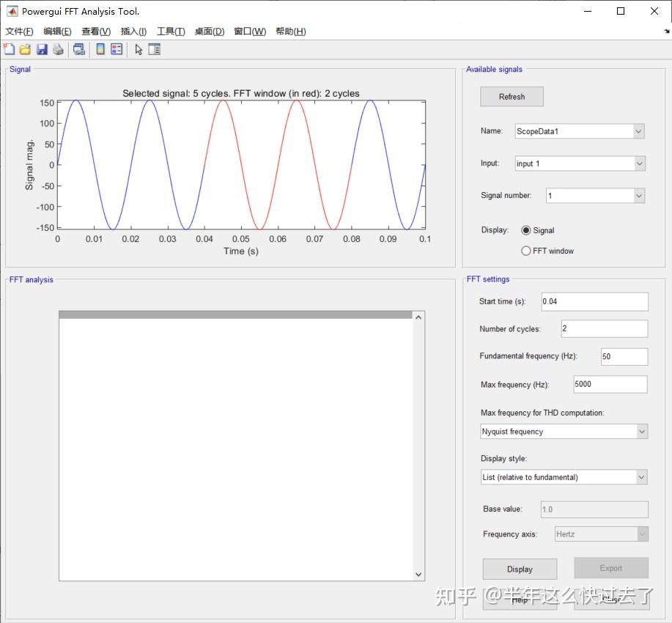The image size is (672, 623).
Task: Click the New Figure toolbar icon
Action: [10, 49]
